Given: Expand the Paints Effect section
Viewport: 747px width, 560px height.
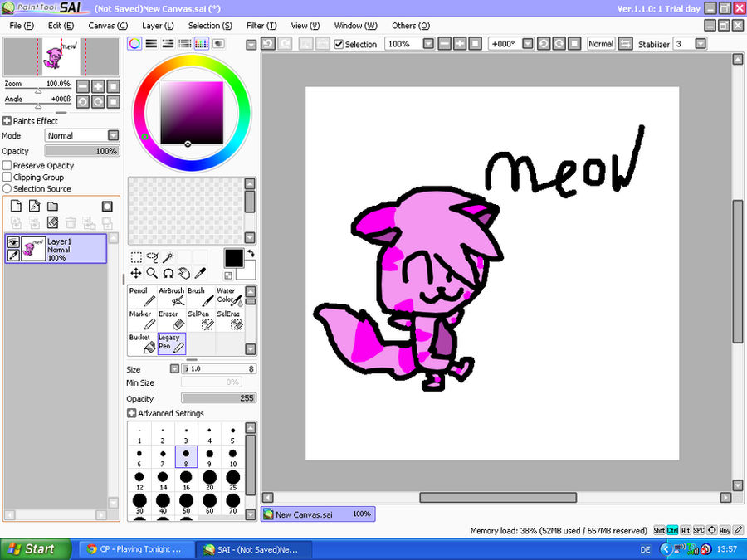Looking at the screenshot, I should 7,121.
